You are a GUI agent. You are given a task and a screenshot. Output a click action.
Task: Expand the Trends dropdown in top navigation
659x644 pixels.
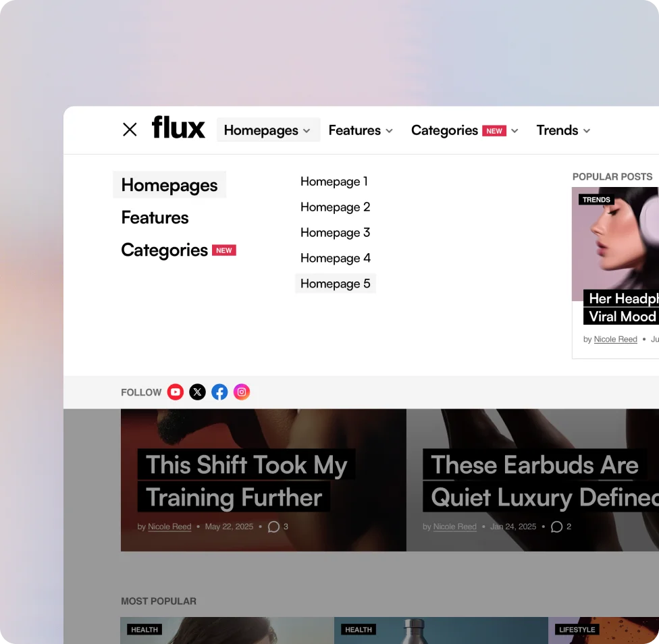coord(563,130)
